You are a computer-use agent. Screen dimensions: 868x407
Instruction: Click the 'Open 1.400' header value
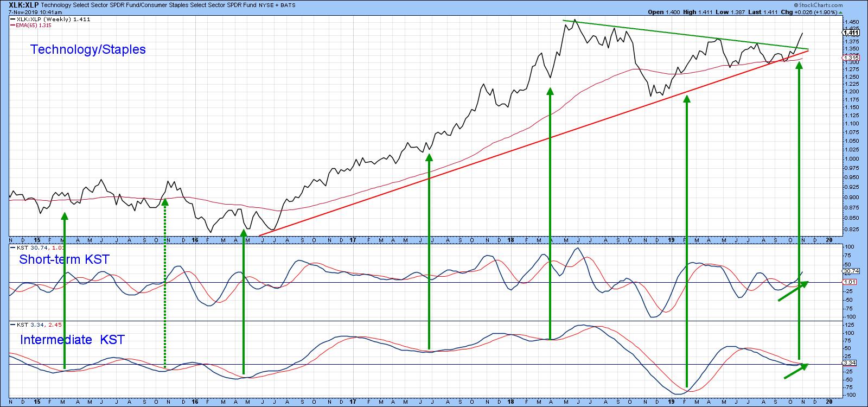pos(665,11)
